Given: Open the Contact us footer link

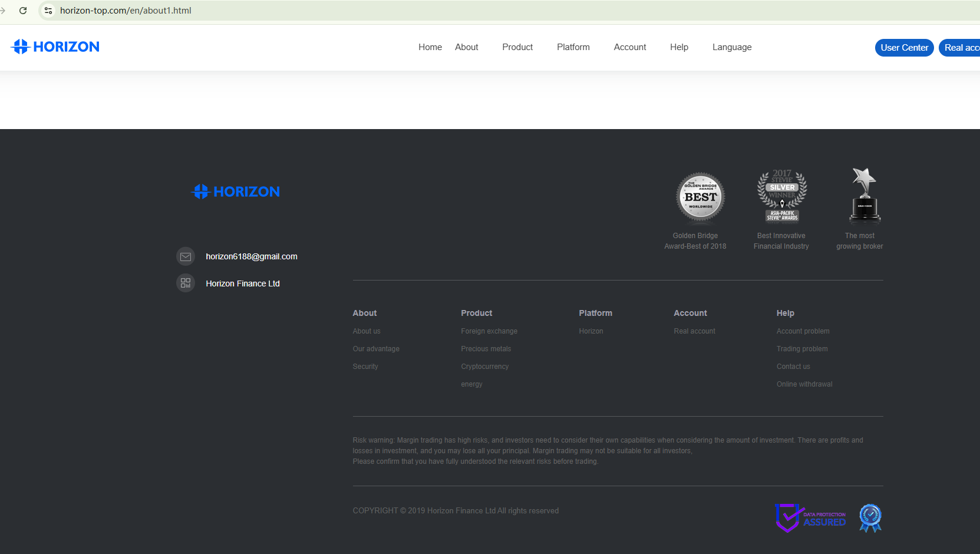Looking at the screenshot, I should coord(793,367).
